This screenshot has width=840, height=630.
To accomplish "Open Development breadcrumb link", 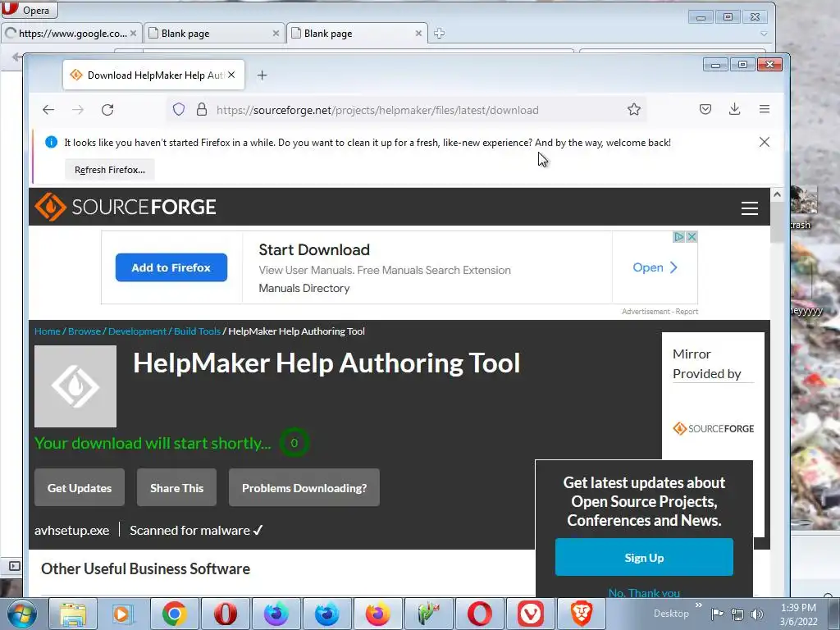I will [137, 331].
